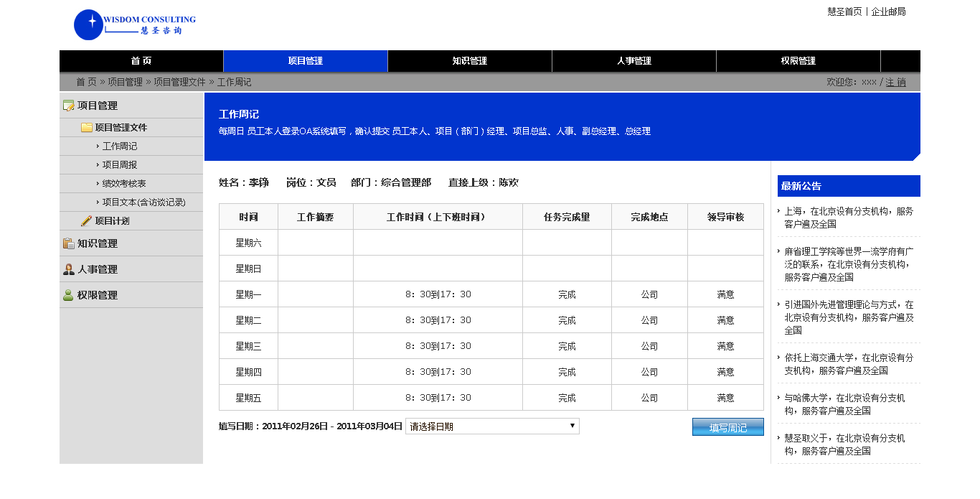Open 项目文本(含访谈记录) sidebar item
Image resolution: width=980 pixels, height=499 pixels.
[143, 202]
